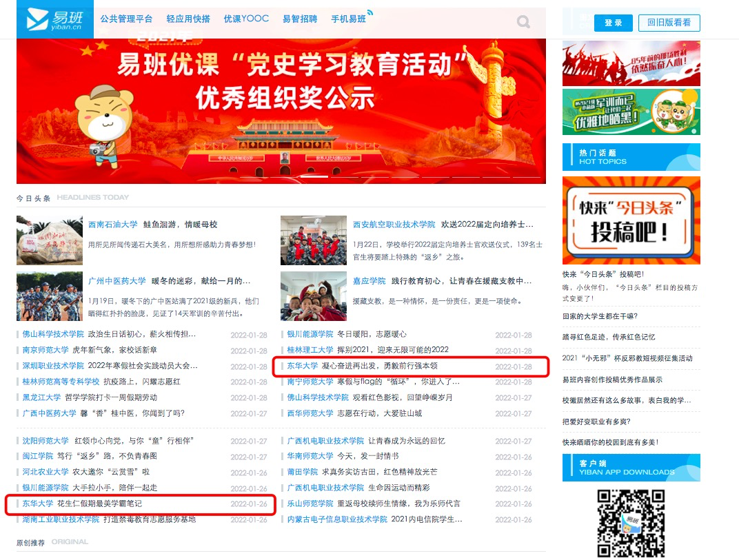Click the magnifier search icon

point(523,22)
